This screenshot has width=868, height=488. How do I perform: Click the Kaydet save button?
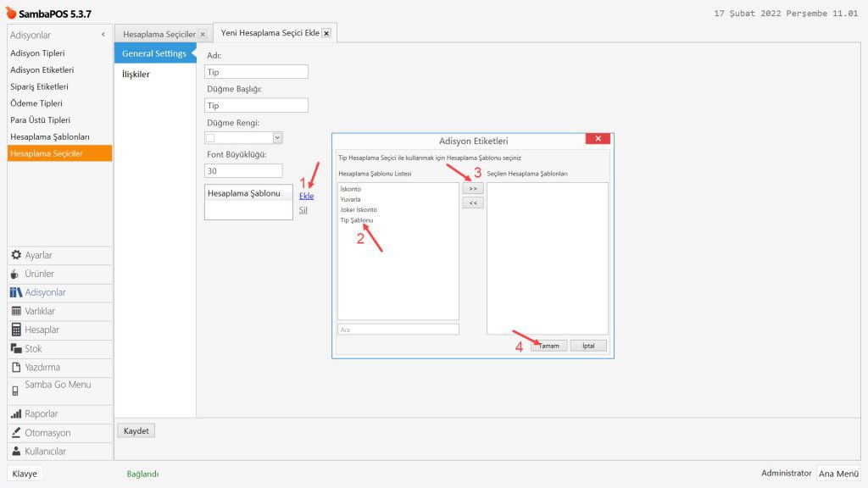click(136, 430)
